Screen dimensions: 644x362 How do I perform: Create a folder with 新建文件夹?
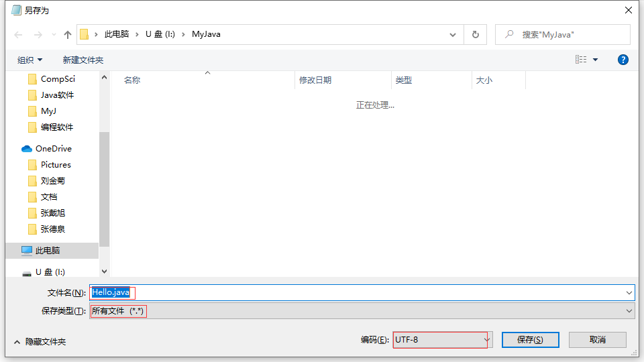[x=83, y=60]
